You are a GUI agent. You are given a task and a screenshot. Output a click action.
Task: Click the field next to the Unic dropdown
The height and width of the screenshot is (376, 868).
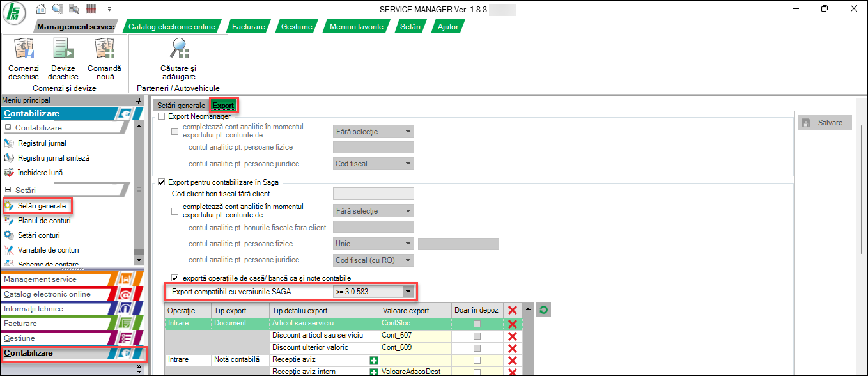click(x=458, y=244)
